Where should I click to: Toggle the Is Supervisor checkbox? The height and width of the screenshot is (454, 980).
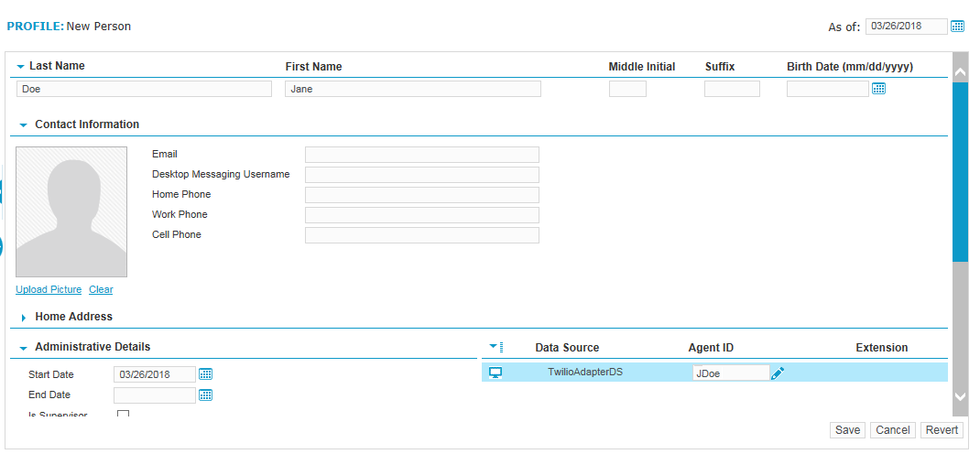point(124,415)
